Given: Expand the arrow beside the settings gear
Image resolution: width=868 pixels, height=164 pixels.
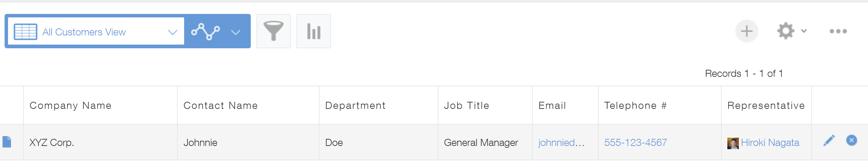Looking at the screenshot, I should [804, 31].
